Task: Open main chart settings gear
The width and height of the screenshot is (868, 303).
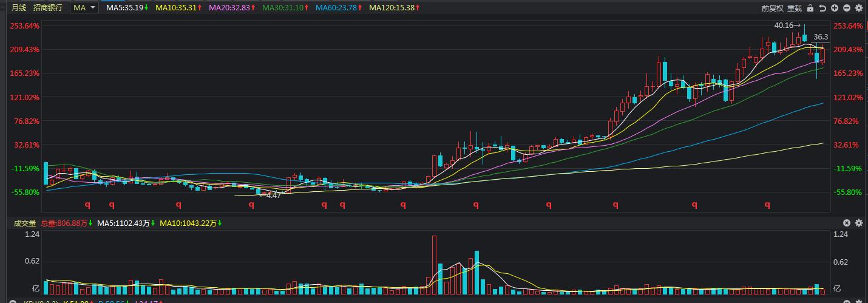Action: coord(859,8)
